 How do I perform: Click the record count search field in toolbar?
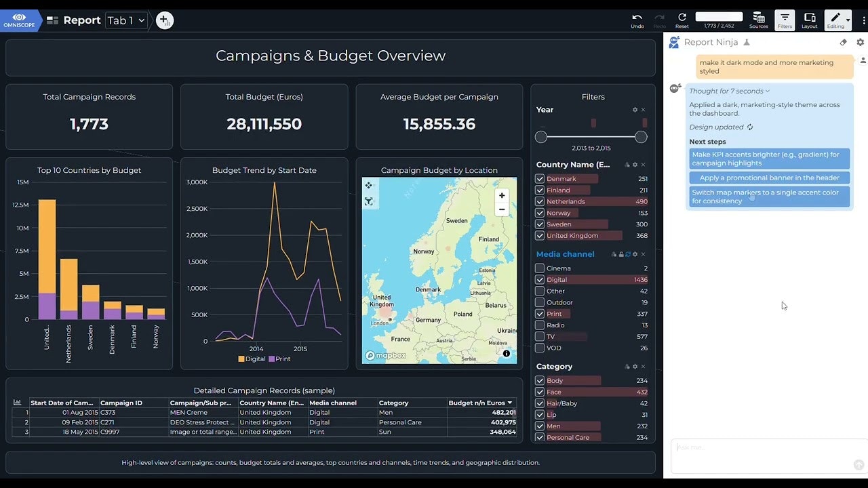719,16
